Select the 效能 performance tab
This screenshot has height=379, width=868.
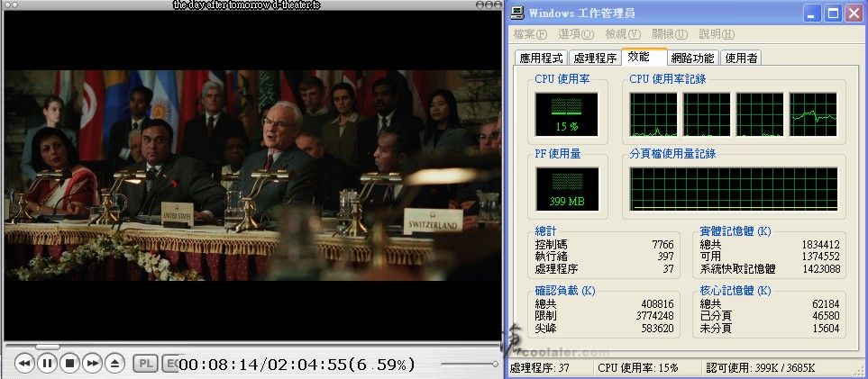pyautogui.click(x=644, y=57)
